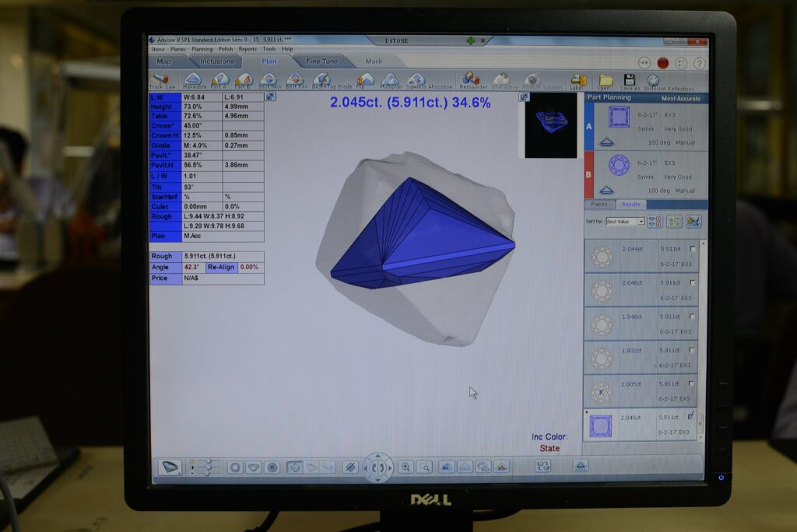Select the Track Saw tool

pyautogui.click(x=162, y=80)
